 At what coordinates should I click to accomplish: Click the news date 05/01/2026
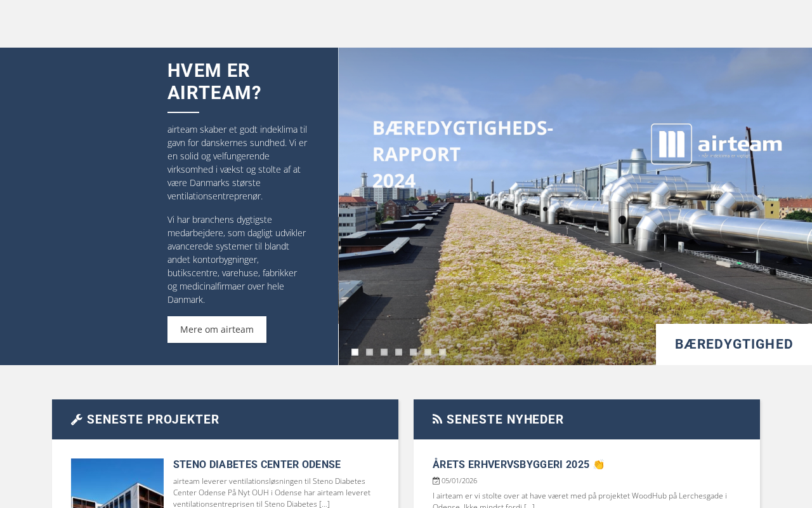[459, 481]
